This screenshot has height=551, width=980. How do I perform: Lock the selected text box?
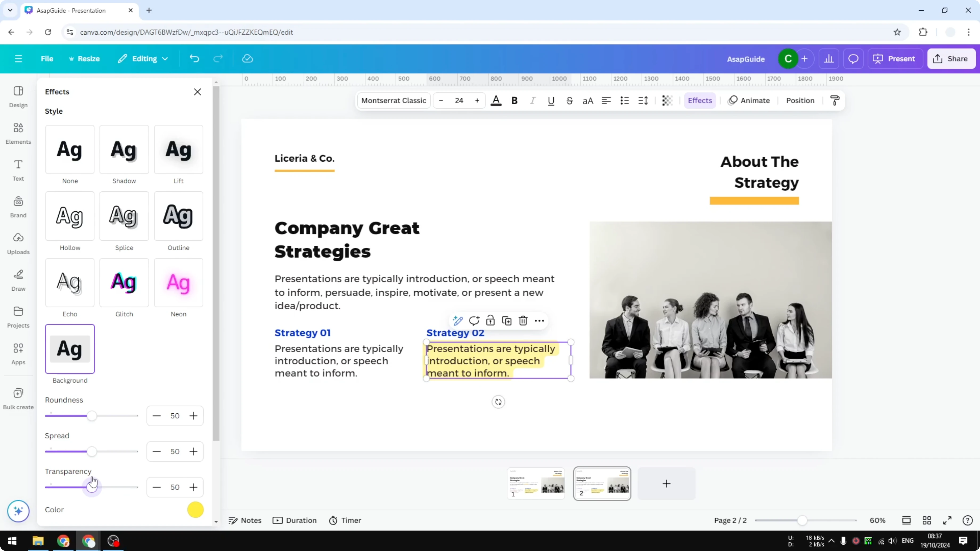tap(490, 320)
